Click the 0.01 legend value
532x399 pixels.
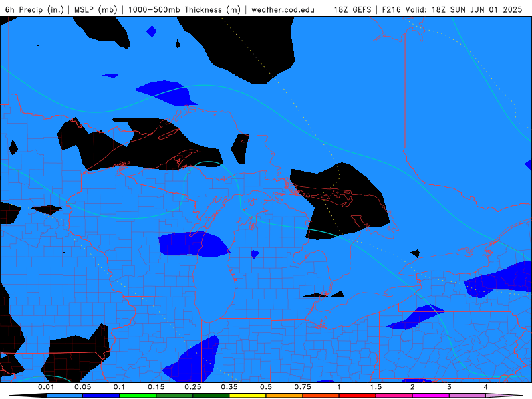[x=46, y=387]
